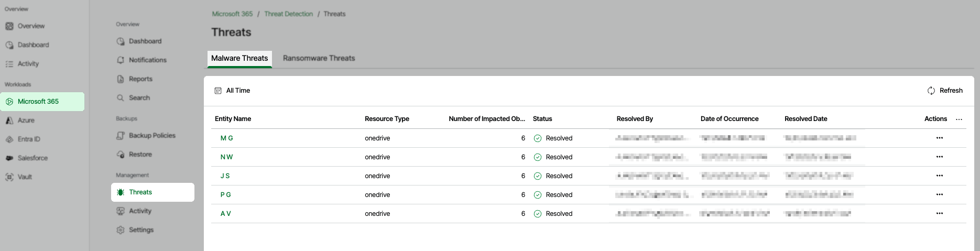Open the Vault item
The image size is (980, 251).
[19, 177]
